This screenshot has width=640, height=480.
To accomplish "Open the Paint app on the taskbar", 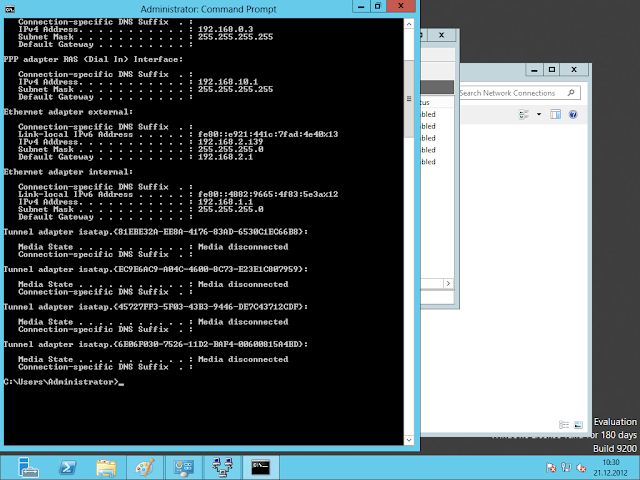I will tap(145, 466).
